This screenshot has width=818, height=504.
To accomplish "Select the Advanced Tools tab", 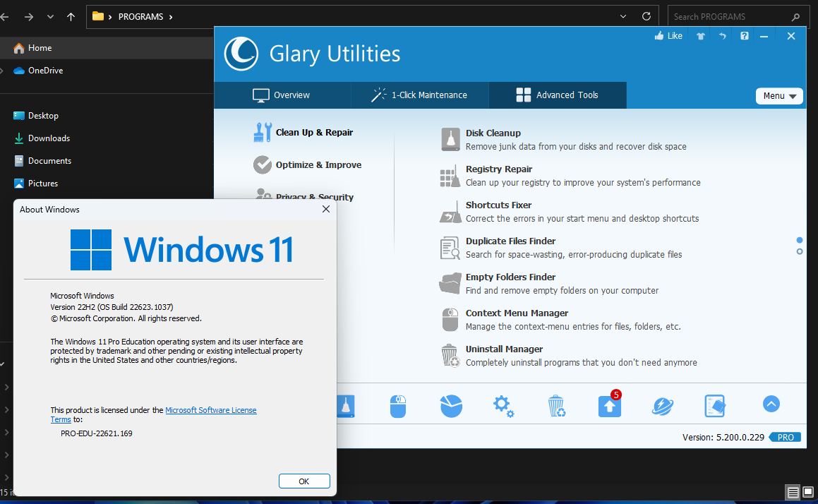I will (557, 95).
